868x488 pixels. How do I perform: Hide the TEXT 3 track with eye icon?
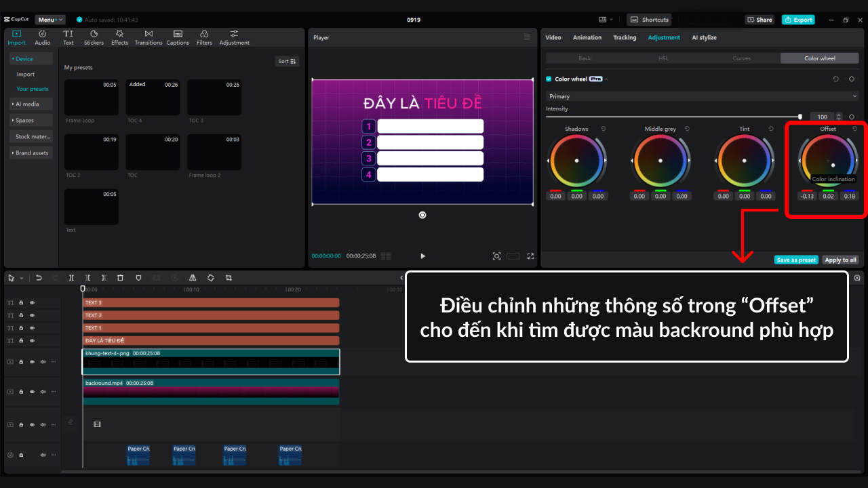[x=32, y=302]
